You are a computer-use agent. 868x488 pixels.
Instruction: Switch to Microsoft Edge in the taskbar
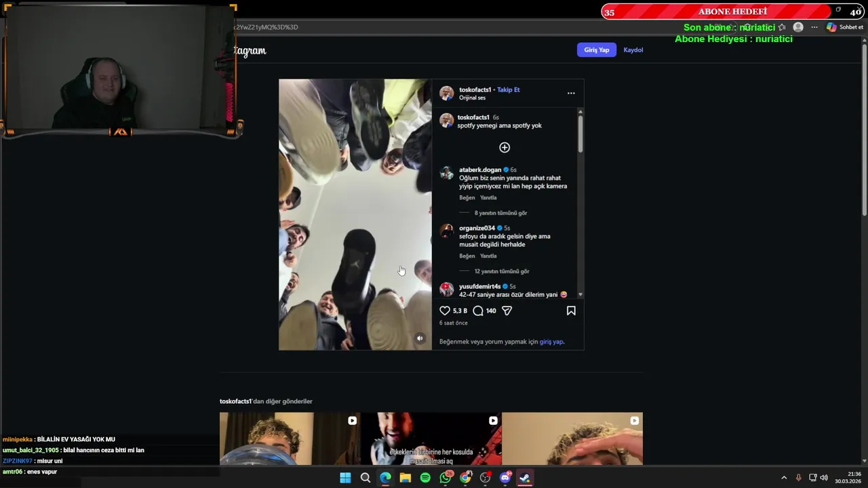385,478
